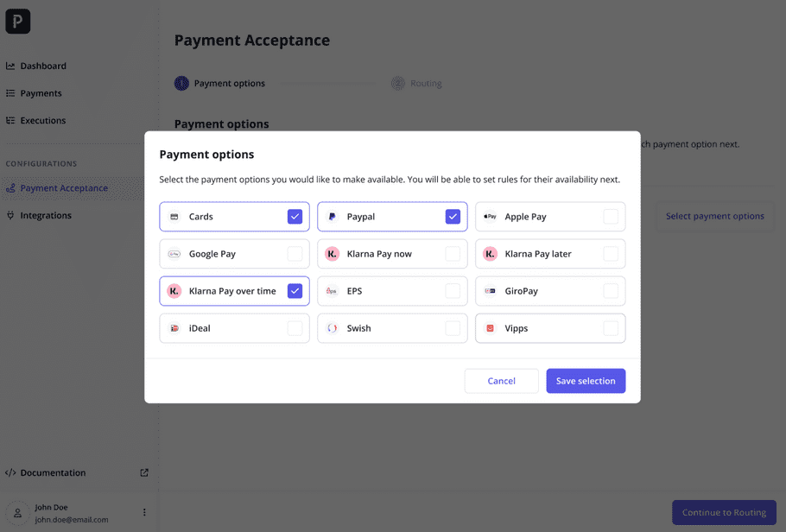This screenshot has height=532, width=786.
Task: Click the iDeal logo icon
Action: (x=174, y=328)
